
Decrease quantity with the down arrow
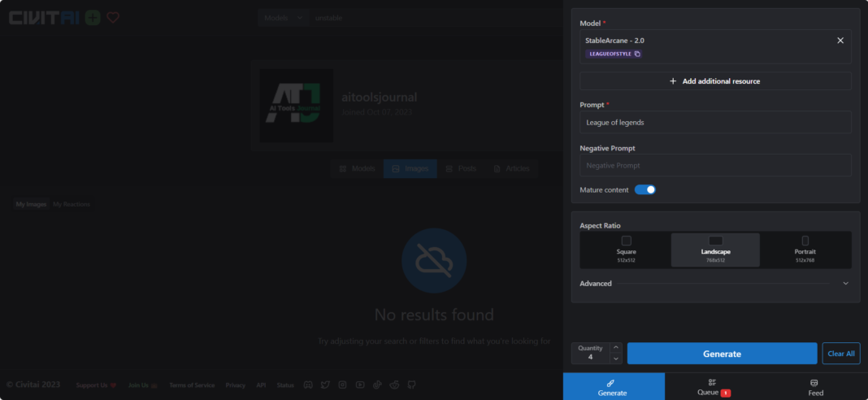[615, 359]
